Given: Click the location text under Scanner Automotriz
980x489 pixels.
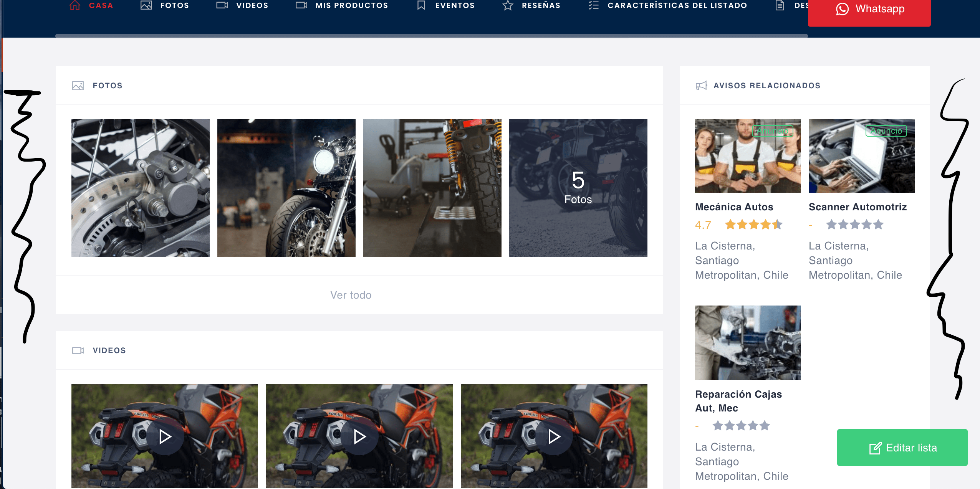Looking at the screenshot, I should [x=855, y=260].
